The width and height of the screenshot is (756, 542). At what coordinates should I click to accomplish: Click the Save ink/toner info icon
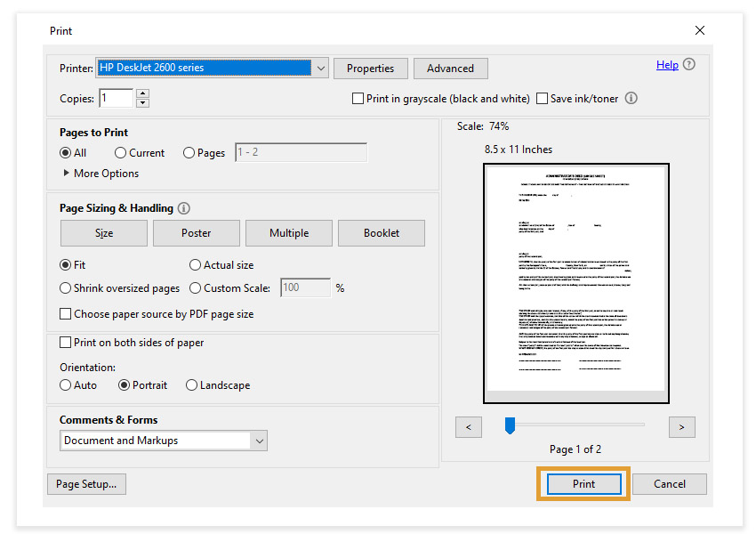coord(631,98)
